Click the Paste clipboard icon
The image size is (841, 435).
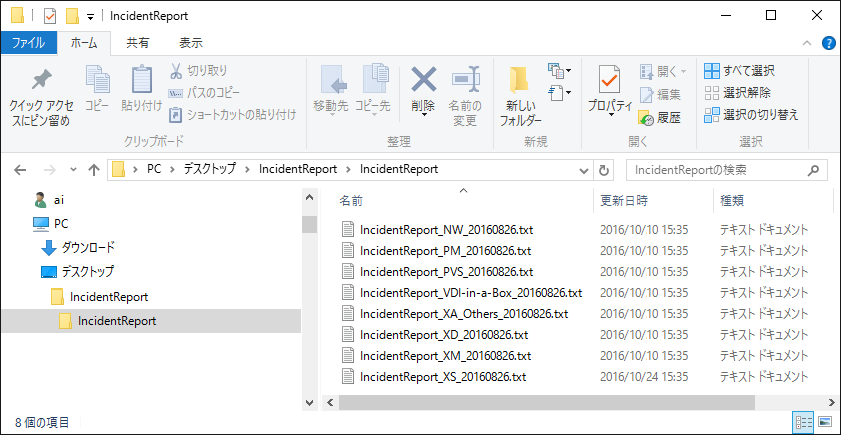click(141, 81)
